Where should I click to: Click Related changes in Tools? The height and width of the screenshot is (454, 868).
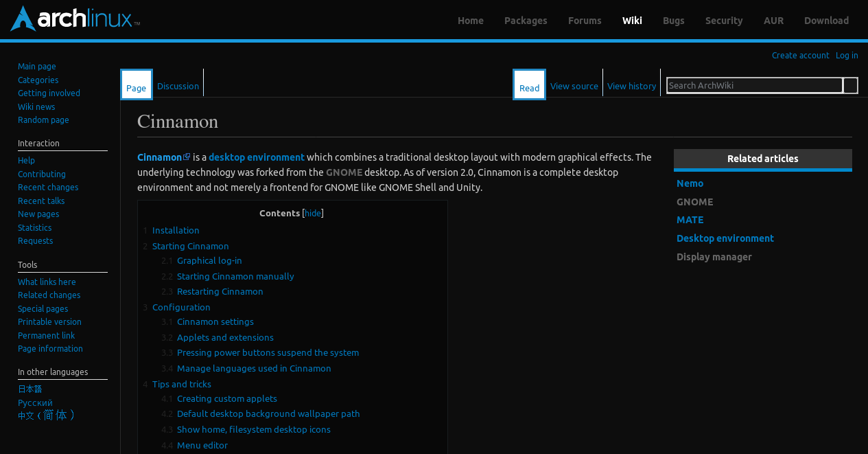[49, 295]
